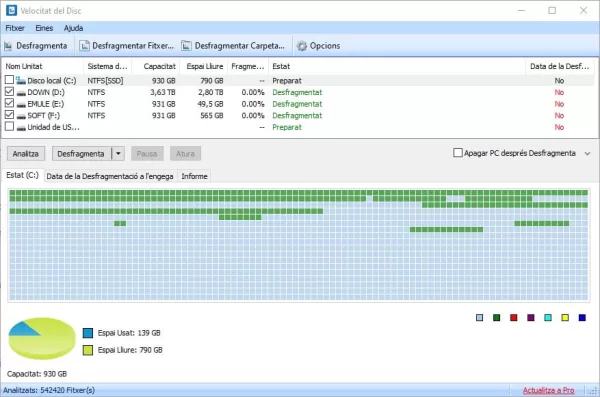The width and height of the screenshot is (600, 397).
Task: Click the Pausa button
Action: [x=147, y=154]
